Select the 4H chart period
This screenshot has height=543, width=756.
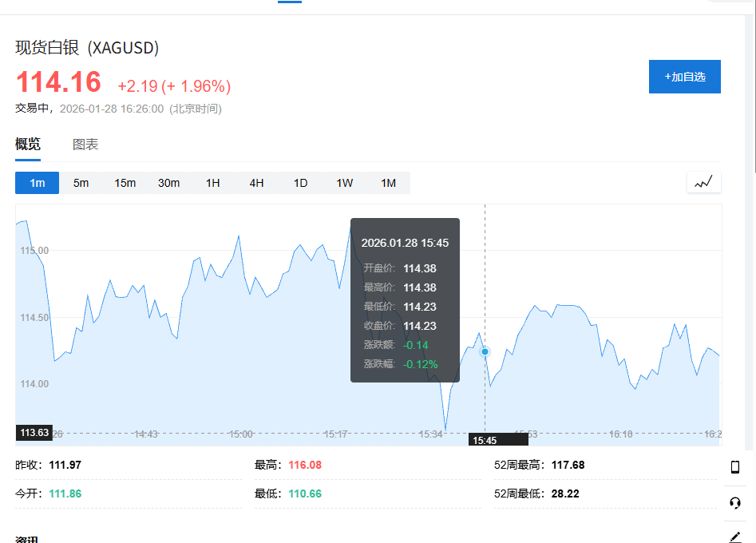[x=256, y=183]
